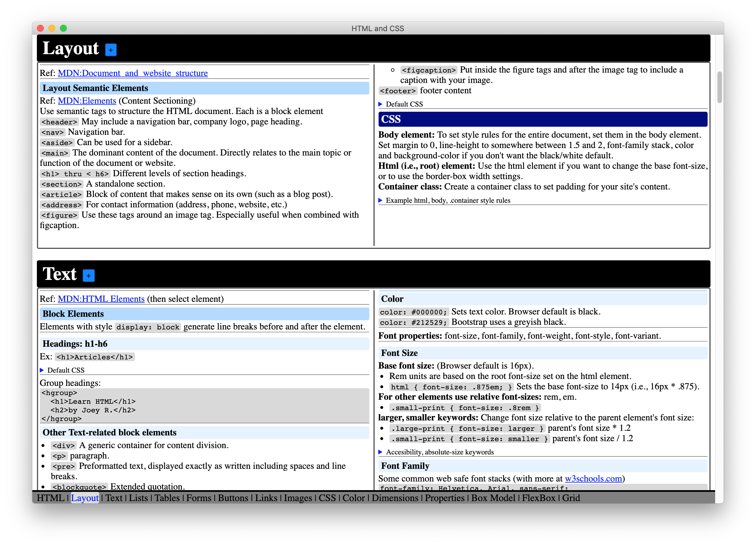Jump to Buttons section in bottom nav
Image resolution: width=756 pixels, height=546 pixels.
pyautogui.click(x=233, y=498)
